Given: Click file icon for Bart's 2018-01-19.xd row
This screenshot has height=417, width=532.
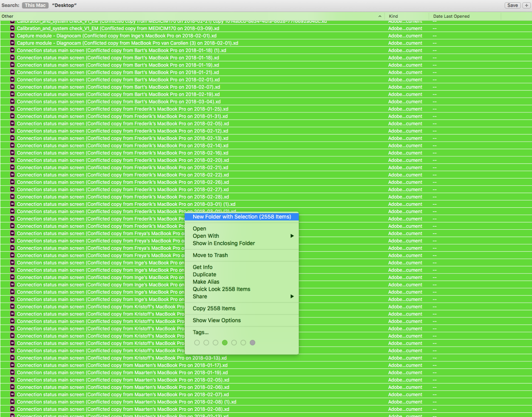Looking at the screenshot, I should [x=12, y=65].
